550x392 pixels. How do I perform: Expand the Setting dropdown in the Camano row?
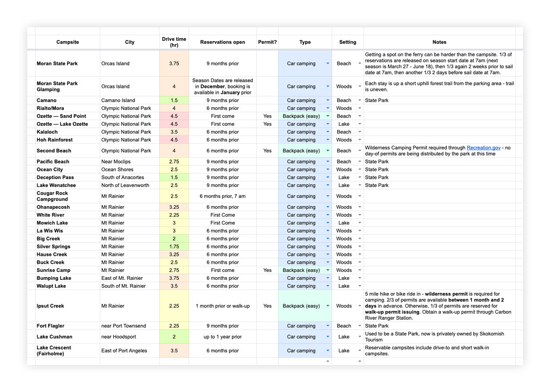coord(360,100)
